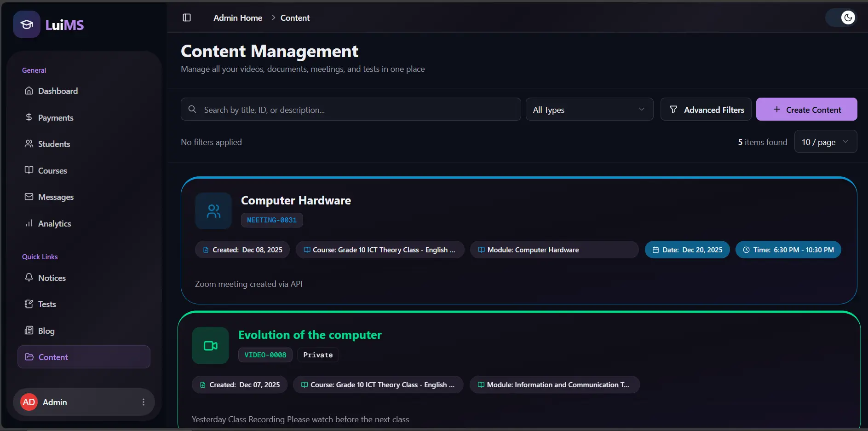Open the Students sidebar item
This screenshot has width=868, height=431.
tap(54, 144)
